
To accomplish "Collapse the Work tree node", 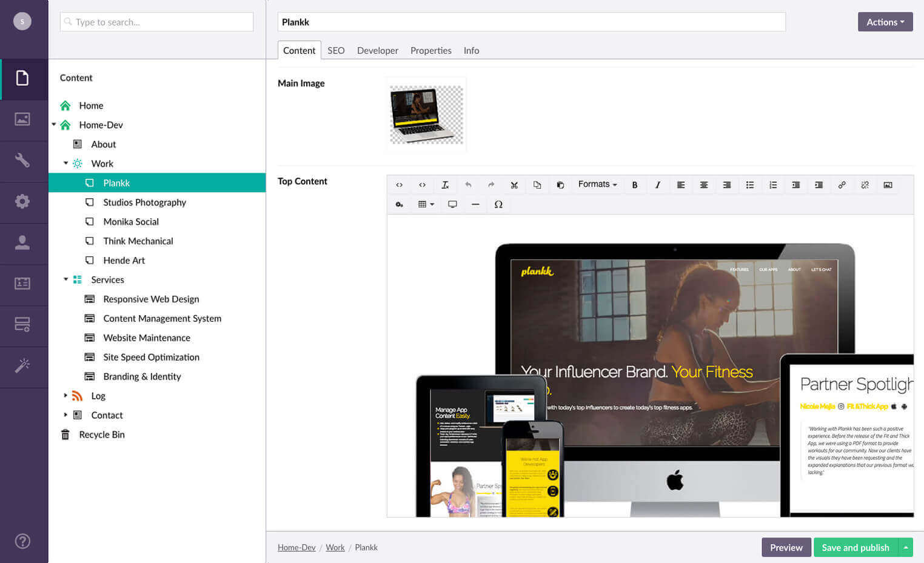I will pos(66,163).
